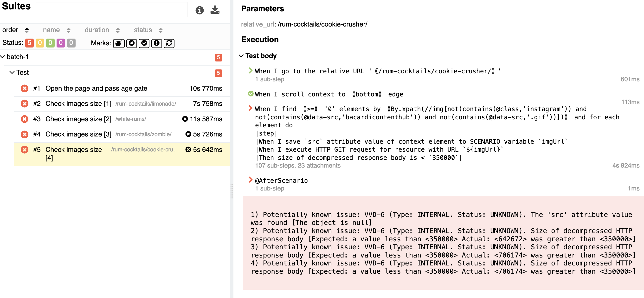Open test #1 Open the page and pass age gate
Viewport: 644px width, 298px height.
(x=97, y=88)
